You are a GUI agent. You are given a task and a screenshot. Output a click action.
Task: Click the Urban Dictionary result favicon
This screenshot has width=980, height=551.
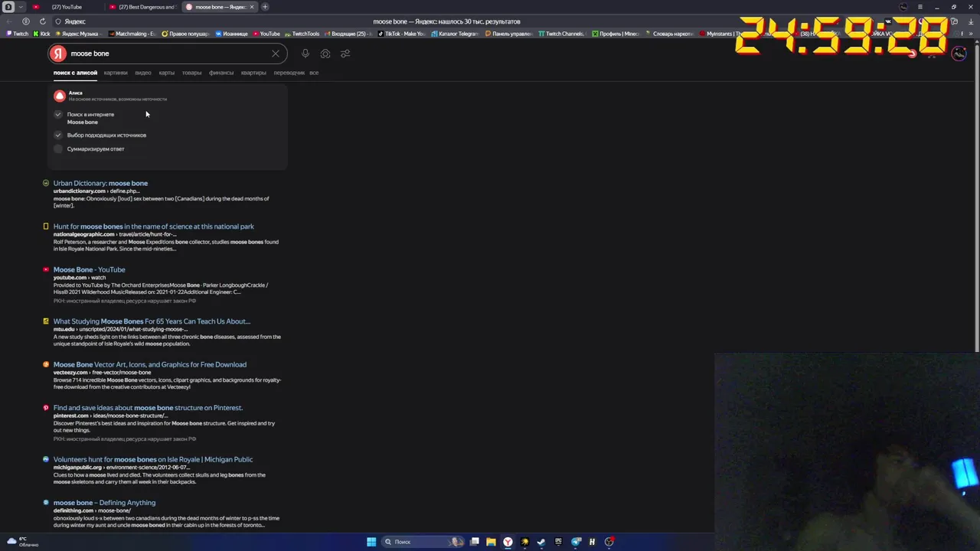pyautogui.click(x=46, y=183)
